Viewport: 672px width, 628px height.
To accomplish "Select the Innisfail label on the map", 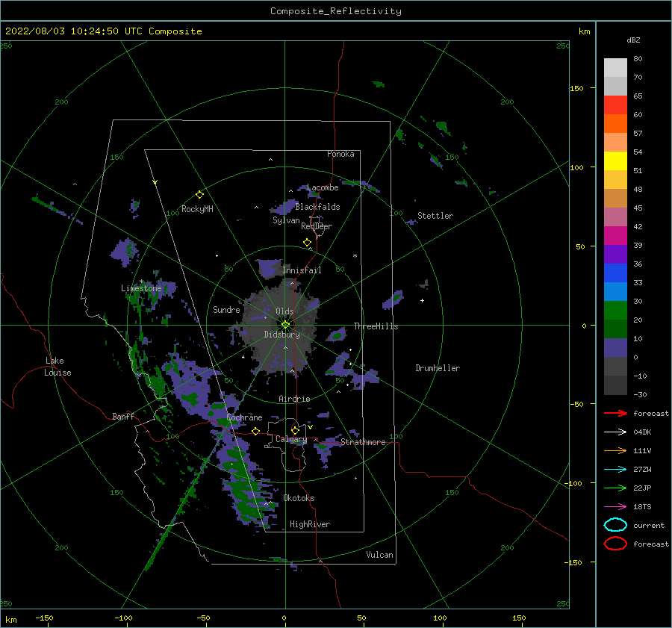I will tap(302, 270).
